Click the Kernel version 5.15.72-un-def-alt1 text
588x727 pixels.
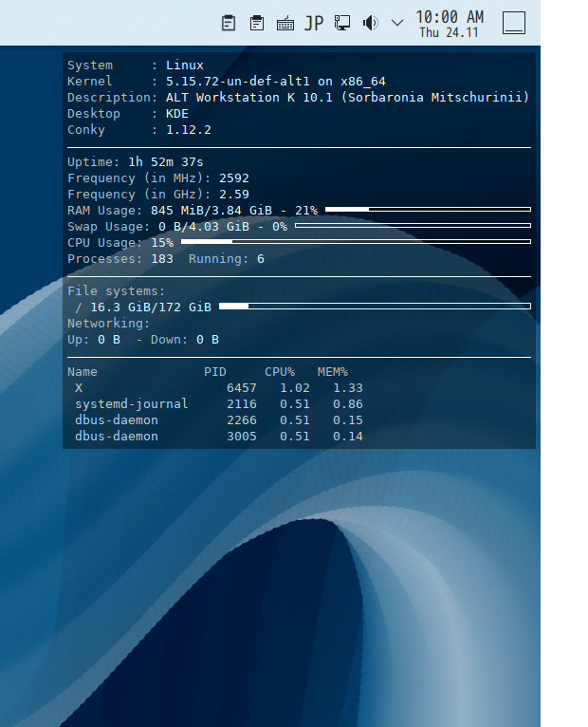click(238, 81)
